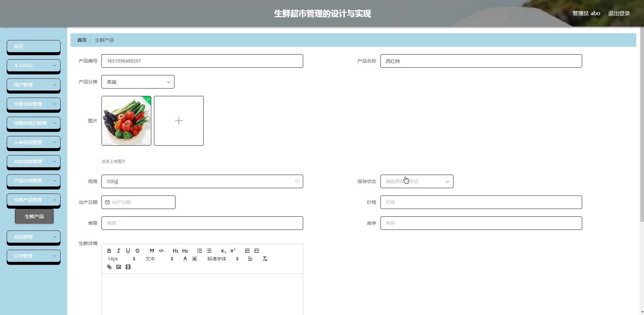Clear the 规格 field with the clear icon

tap(297, 181)
